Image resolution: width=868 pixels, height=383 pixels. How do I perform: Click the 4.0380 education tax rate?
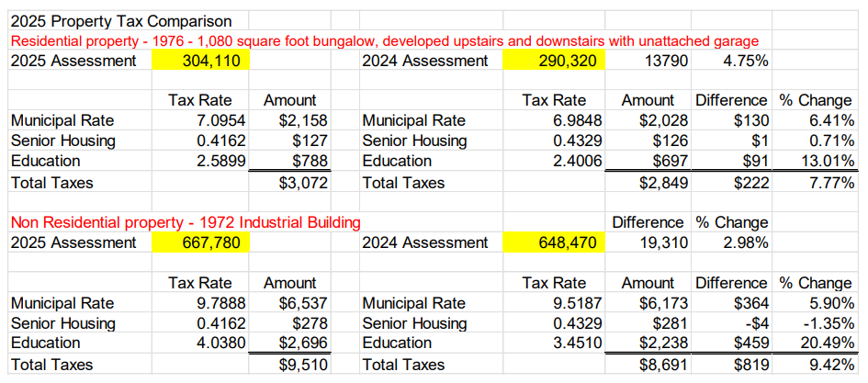click(221, 344)
